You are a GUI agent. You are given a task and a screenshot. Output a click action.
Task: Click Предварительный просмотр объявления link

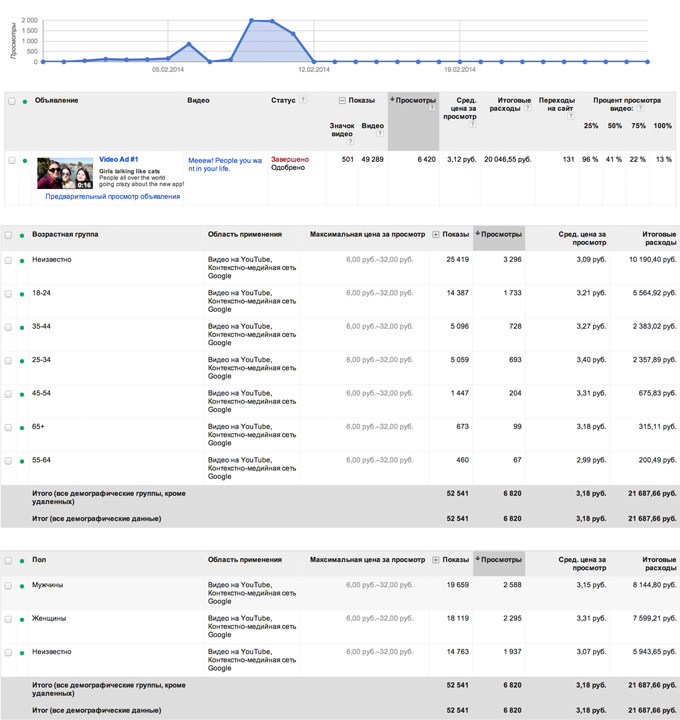[112, 197]
